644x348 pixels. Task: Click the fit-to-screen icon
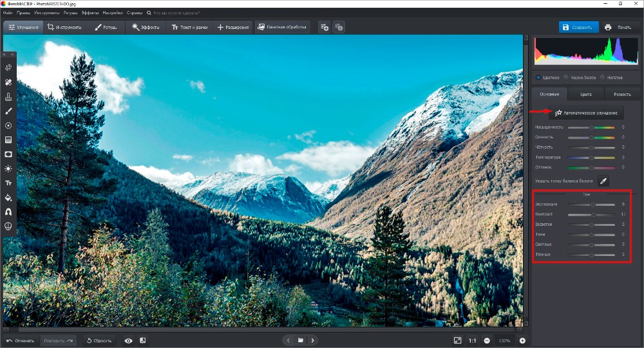pyautogui.click(x=457, y=341)
